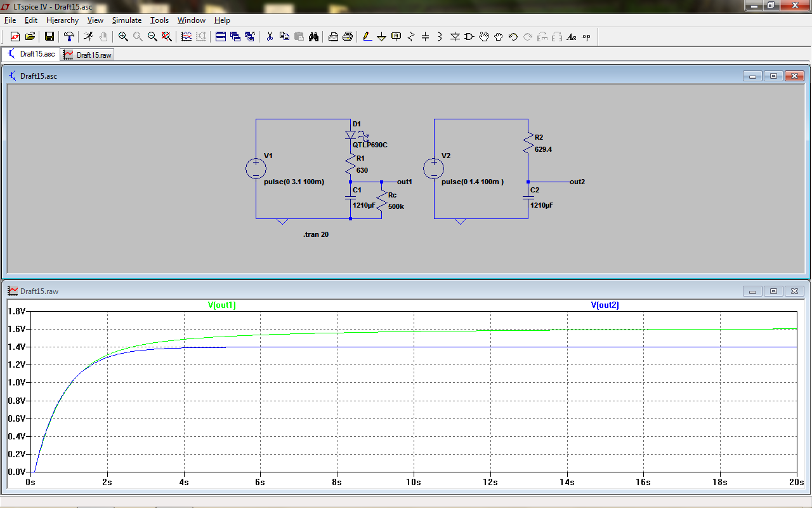
Task: Choose the Diode component tool
Action: tap(455, 37)
